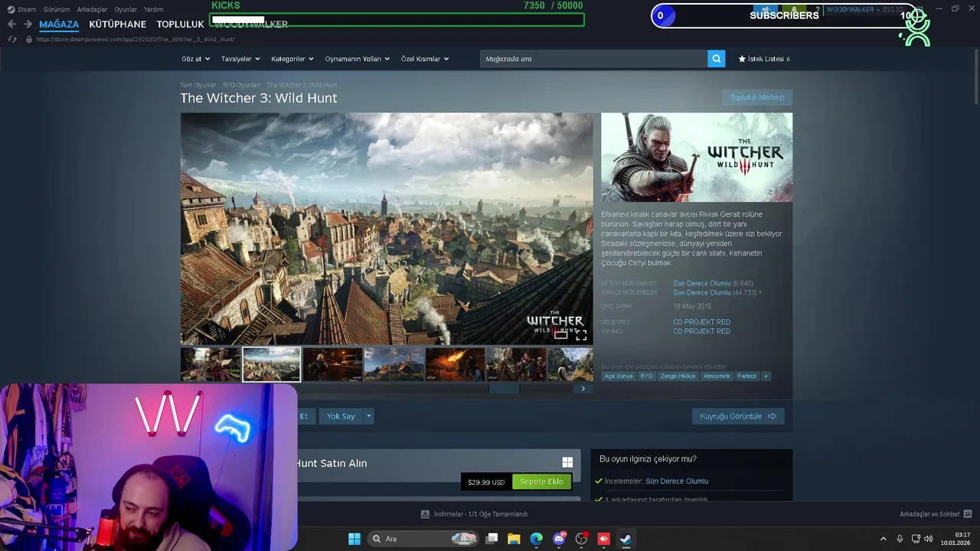
Task: Expand the Göz at dropdown
Action: (x=194, y=59)
